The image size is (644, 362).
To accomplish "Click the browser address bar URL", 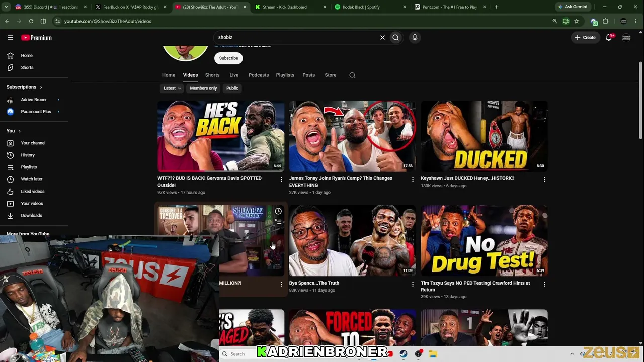I will (x=108, y=21).
